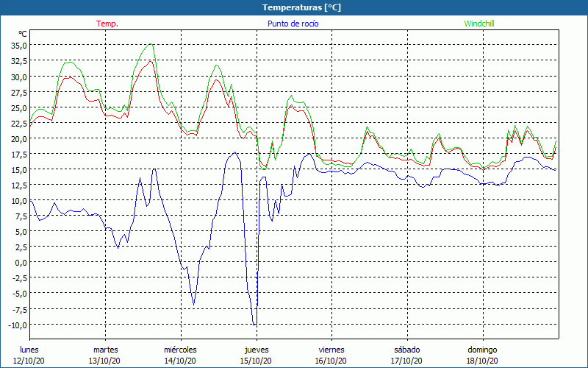Click the 'sábado' day label
Viewport: 588px width, 368px height.
(407, 350)
